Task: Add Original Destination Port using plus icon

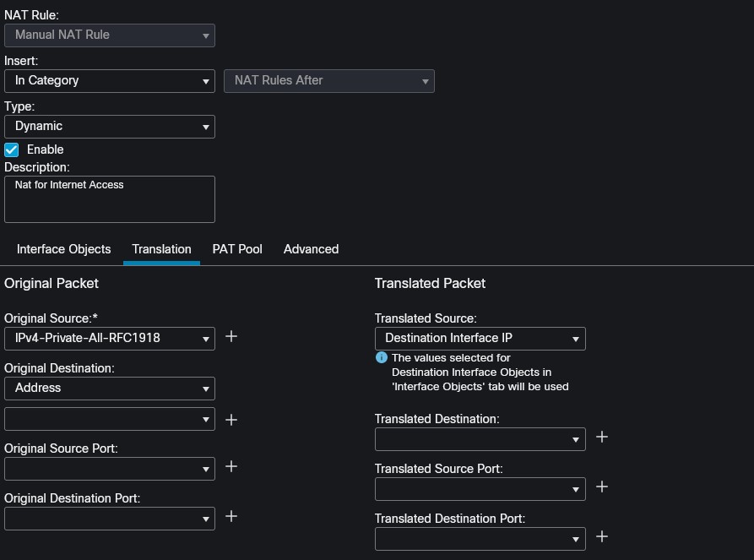Action: point(231,516)
